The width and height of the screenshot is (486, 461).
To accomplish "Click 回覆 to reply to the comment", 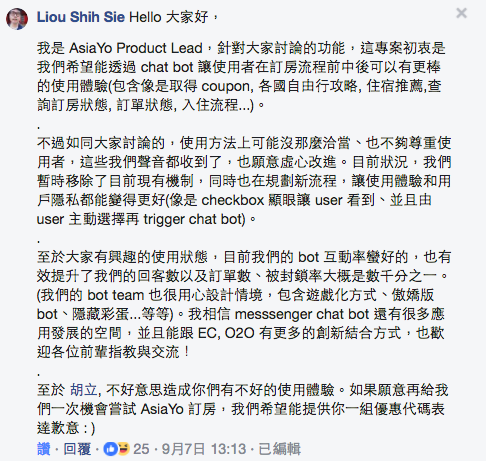I will pos(77,449).
